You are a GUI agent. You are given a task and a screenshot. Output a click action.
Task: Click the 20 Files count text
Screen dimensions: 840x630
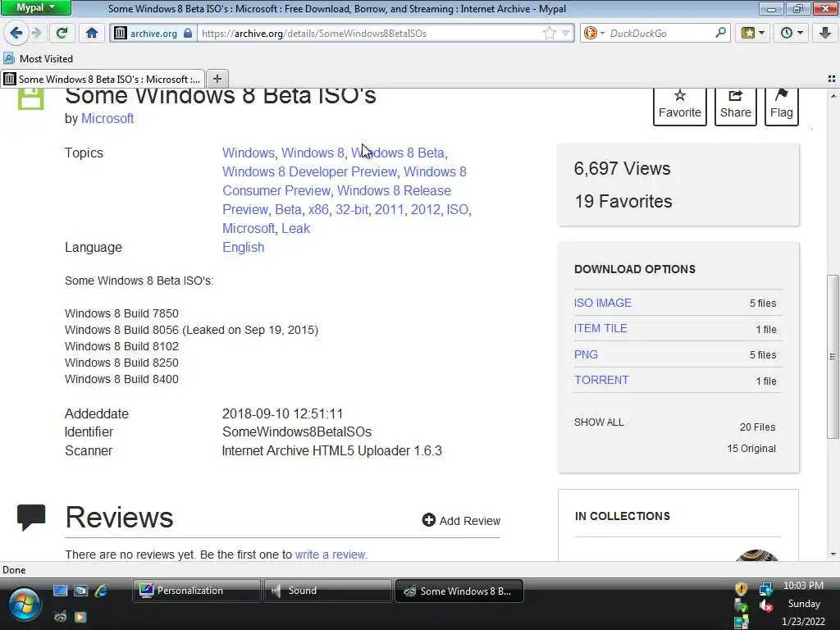pos(757,427)
